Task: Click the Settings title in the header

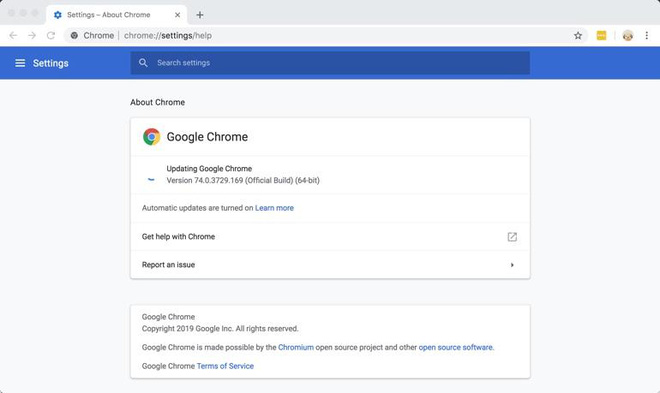Action: click(51, 63)
